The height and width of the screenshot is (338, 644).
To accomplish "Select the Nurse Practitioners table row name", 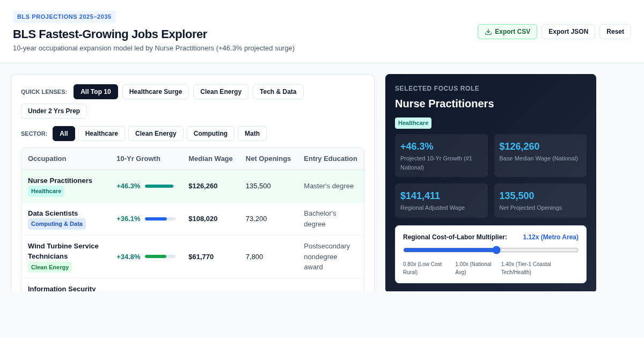I will (x=60, y=180).
